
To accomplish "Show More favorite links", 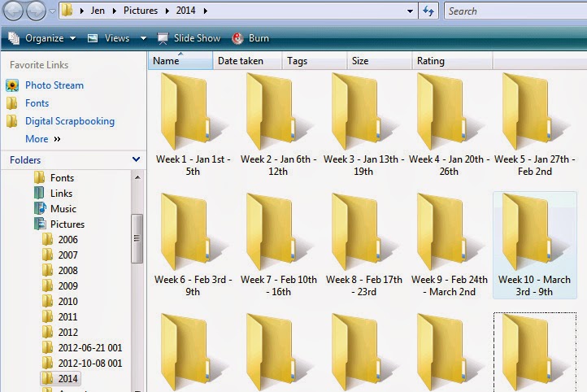I will pos(42,139).
